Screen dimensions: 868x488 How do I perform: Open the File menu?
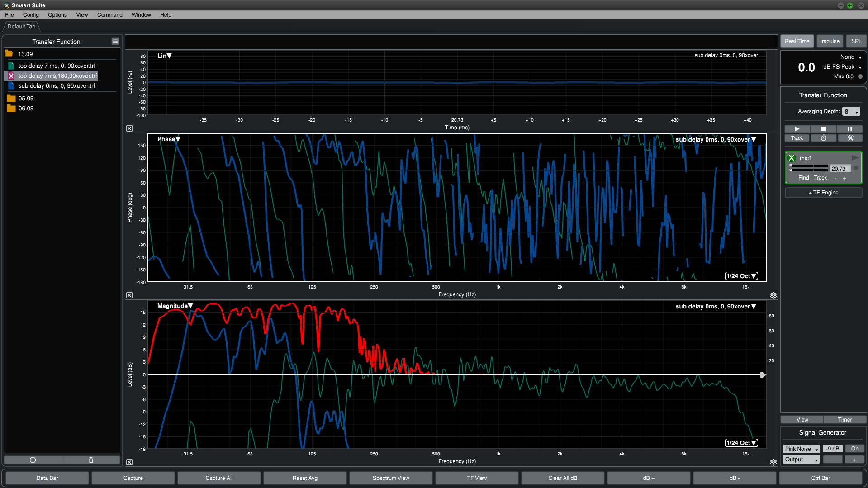click(x=9, y=15)
